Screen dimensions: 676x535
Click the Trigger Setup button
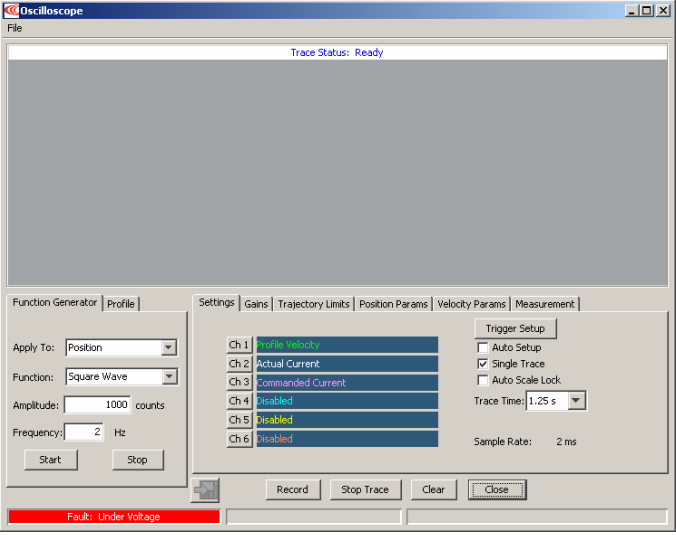tap(515, 329)
